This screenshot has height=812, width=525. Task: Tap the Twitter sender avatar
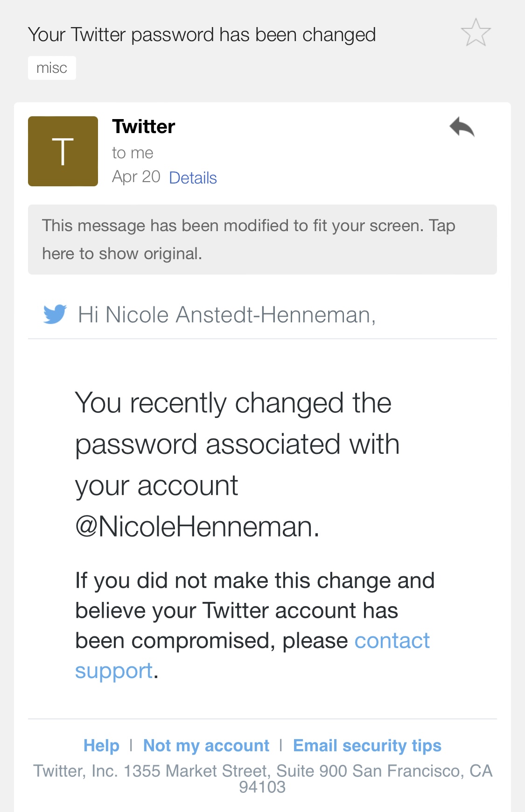point(63,151)
